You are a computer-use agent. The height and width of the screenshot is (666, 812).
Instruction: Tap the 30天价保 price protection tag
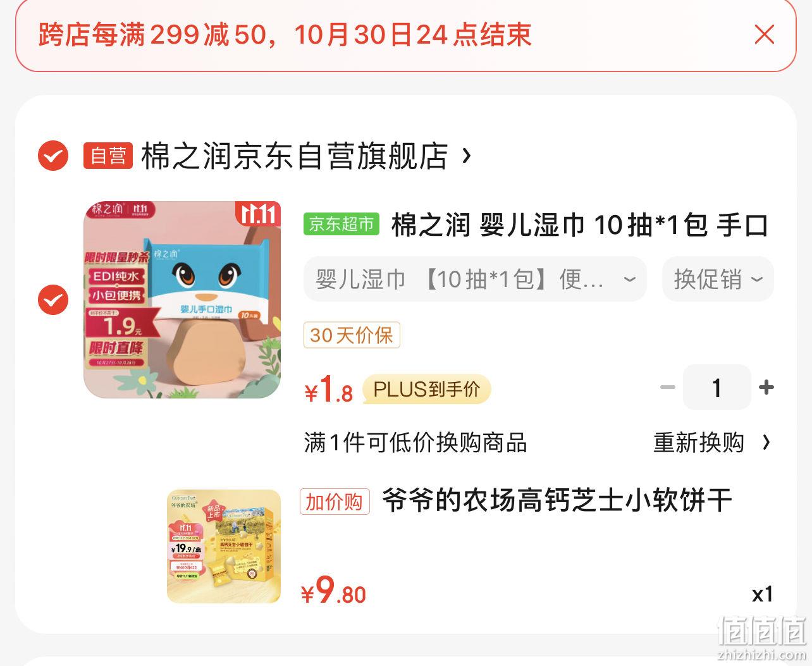(352, 335)
